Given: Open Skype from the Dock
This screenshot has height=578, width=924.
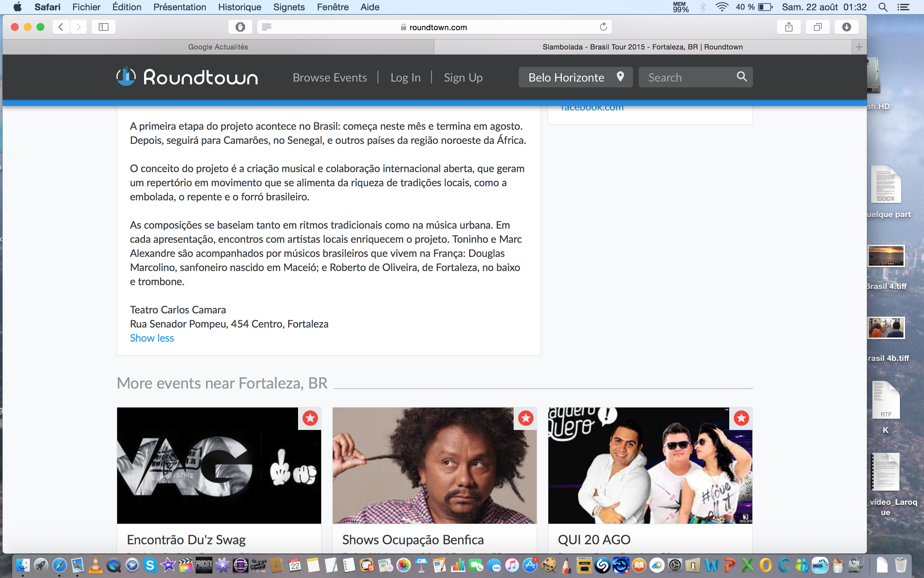Looking at the screenshot, I should [150, 565].
